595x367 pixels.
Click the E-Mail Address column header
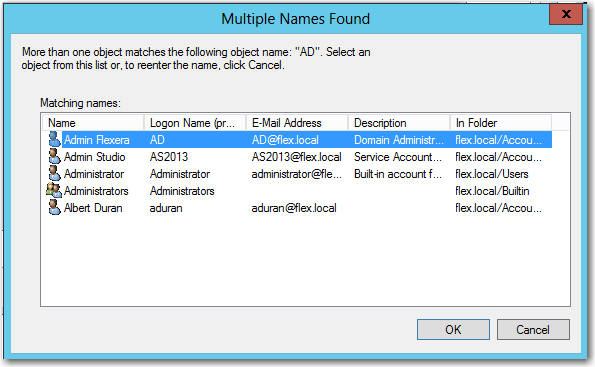point(297,123)
